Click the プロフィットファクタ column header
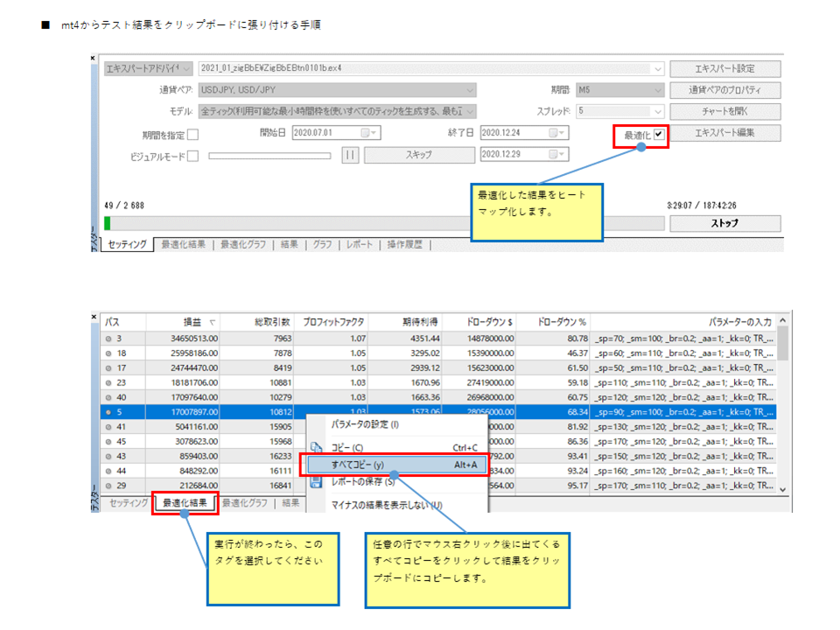The width and height of the screenshot is (840, 630). [332, 323]
